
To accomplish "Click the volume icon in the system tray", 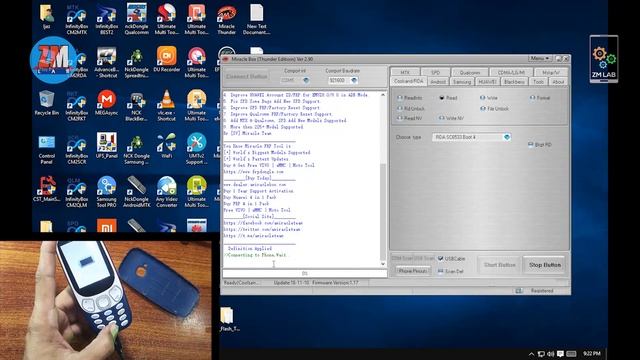I will 550,354.
